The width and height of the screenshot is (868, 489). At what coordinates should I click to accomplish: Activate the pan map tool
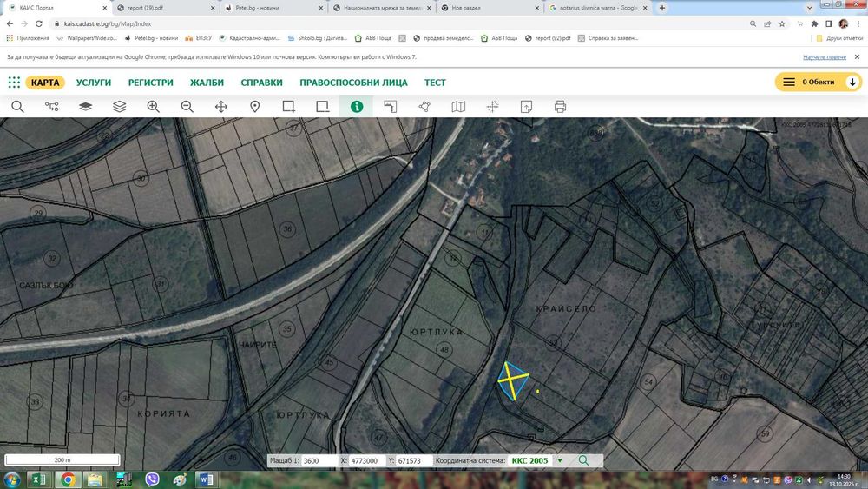pyautogui.click(x=220, y=107)
